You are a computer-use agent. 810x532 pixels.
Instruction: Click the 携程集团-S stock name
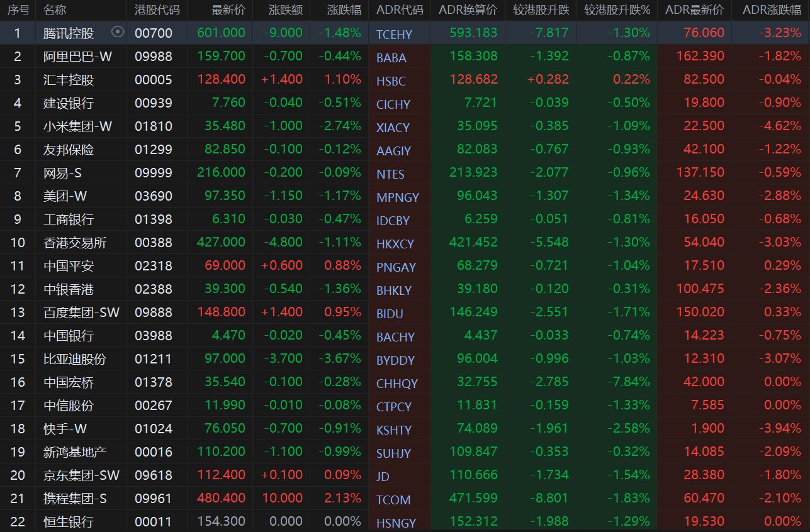[x=75, y=499]
